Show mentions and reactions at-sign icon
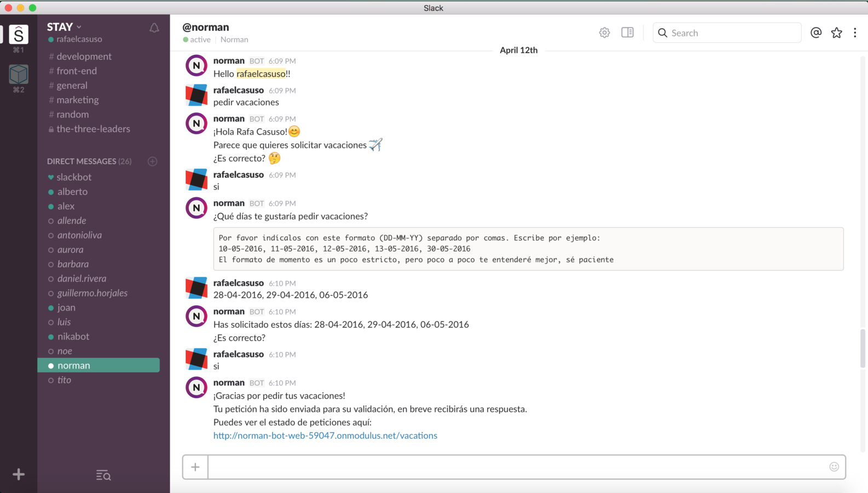Screen dimensions: 868x493 (x=816, y=33)
